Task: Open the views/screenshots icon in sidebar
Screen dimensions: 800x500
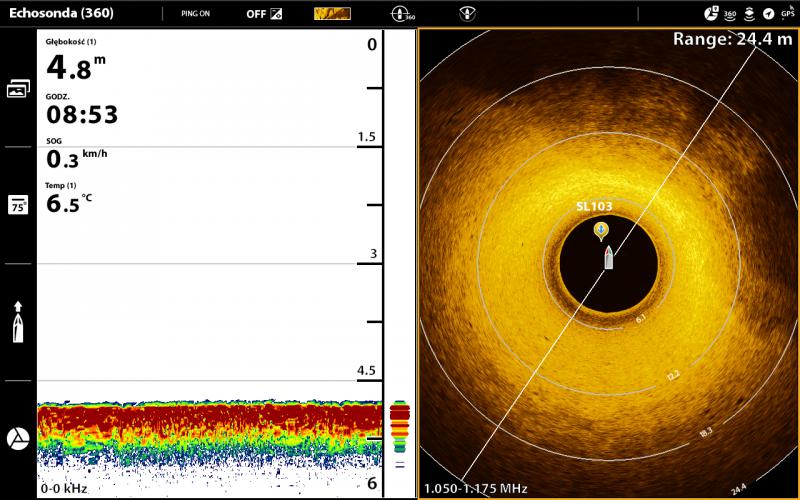Action: point(18,89)
